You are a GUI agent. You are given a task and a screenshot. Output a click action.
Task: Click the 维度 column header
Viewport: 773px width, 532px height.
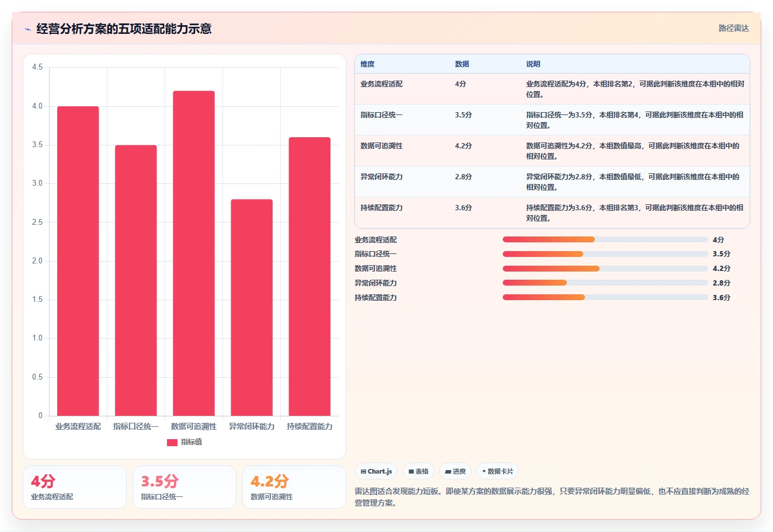click(368, 64)
